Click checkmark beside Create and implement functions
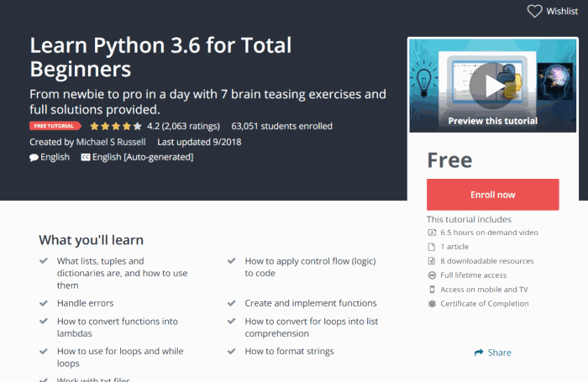Screen dimensions: 588x382 click(x=231, y=303)
